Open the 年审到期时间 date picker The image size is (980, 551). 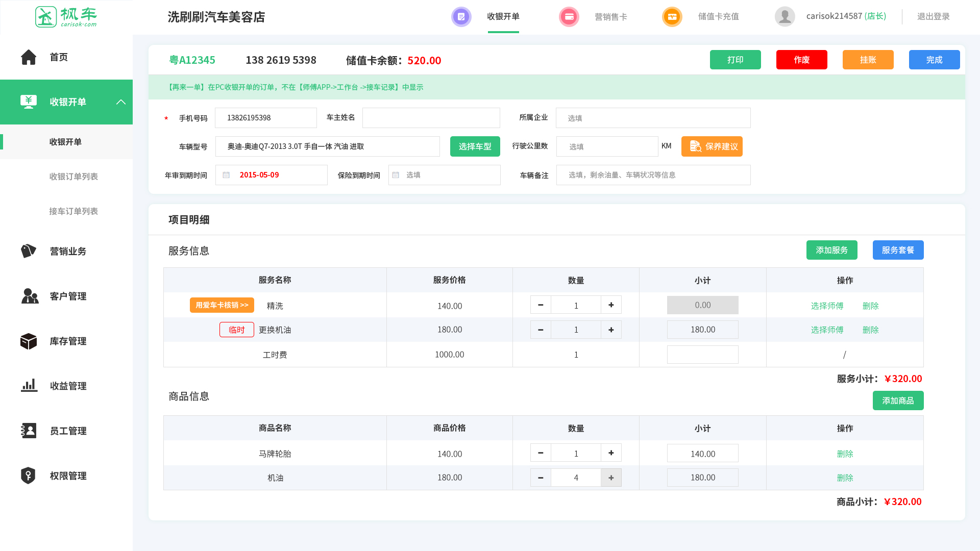(x=271, y=175)
